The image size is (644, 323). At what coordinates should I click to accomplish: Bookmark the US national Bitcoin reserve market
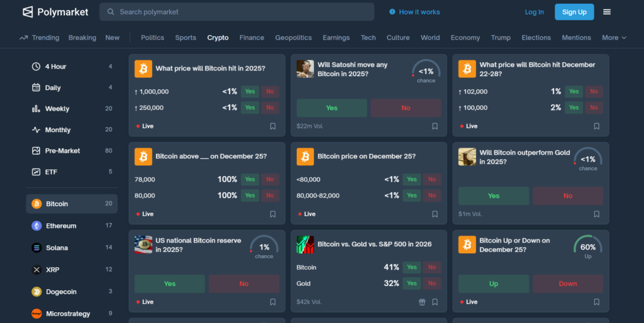[273, 302]
